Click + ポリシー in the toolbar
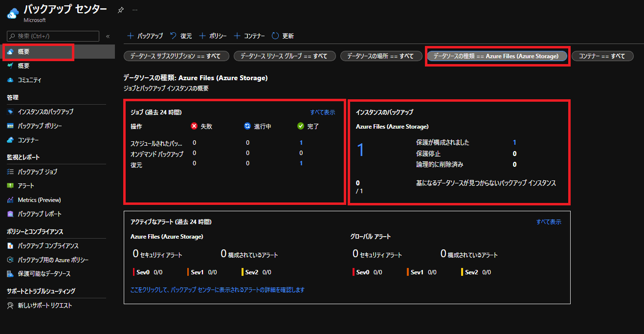 213,36
